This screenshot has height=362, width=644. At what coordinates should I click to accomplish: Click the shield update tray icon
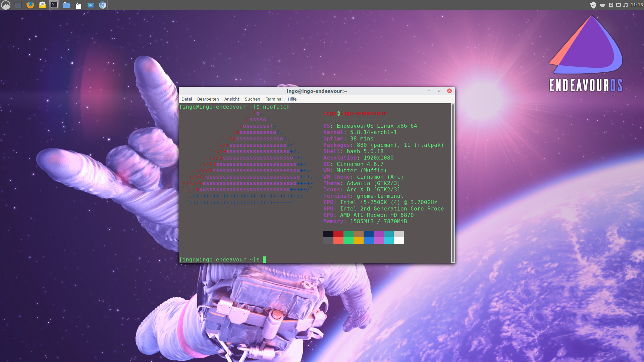point(593,5)
